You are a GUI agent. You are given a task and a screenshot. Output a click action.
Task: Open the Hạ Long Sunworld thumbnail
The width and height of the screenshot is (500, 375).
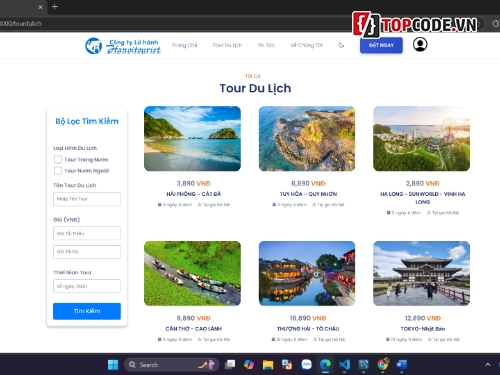pyautogui.click(x=421, y=139)
